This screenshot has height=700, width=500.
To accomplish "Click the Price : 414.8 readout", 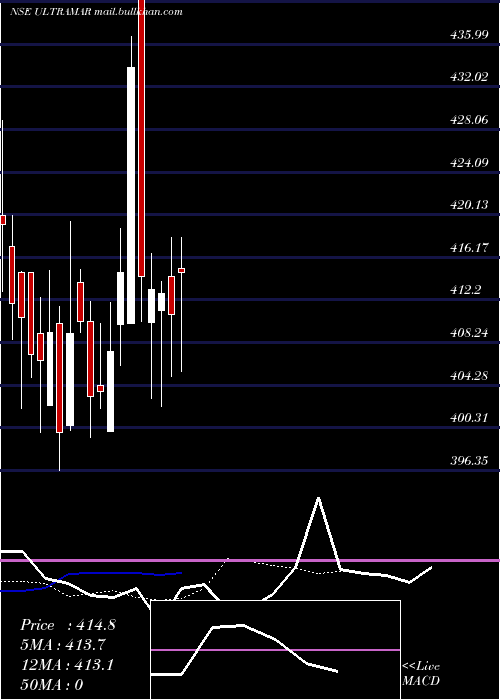I will pos(68,625).
